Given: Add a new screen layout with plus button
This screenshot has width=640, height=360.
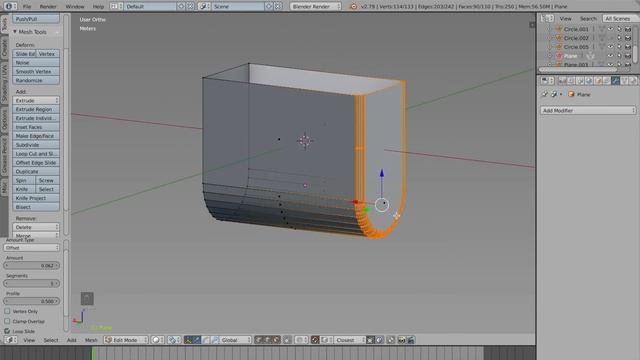Looking at the screenshot, I should pos(181,7).
